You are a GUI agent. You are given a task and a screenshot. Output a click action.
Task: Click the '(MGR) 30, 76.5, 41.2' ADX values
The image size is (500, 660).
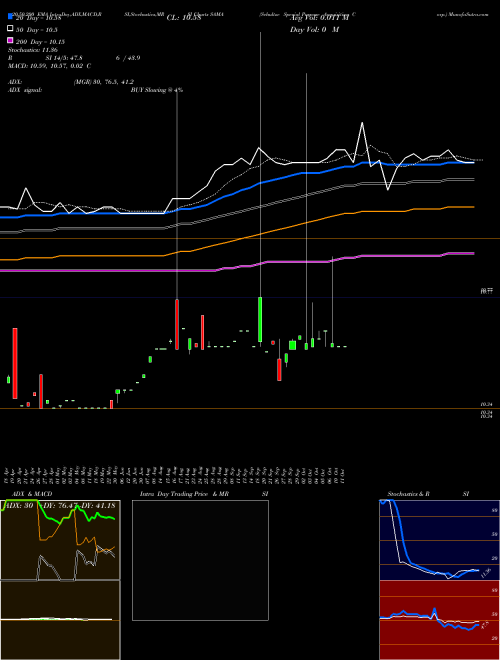[x=104, y=82]
